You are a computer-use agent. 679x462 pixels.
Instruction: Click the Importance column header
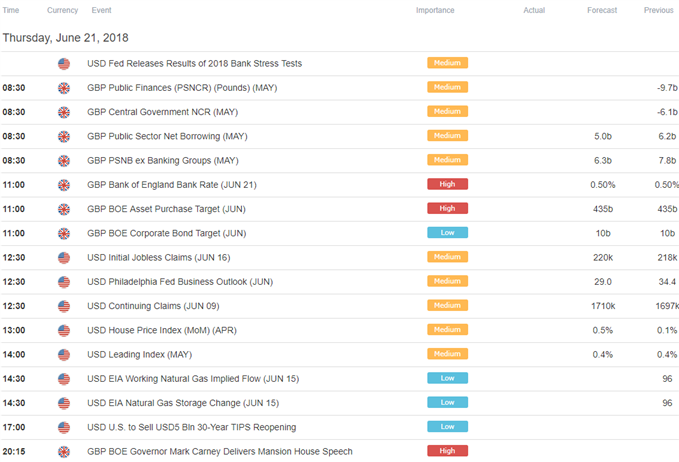[x=435, y=10]
